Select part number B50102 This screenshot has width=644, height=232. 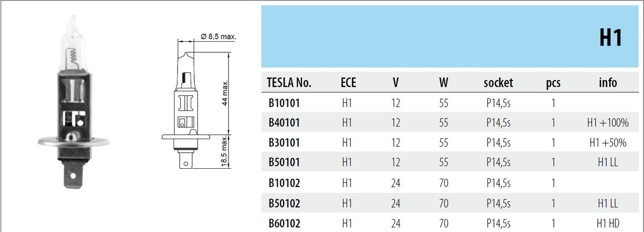[284, 203]
